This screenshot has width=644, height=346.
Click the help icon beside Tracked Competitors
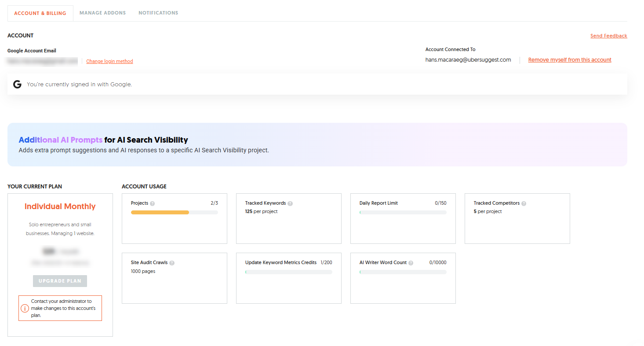[x=524, y=203]
